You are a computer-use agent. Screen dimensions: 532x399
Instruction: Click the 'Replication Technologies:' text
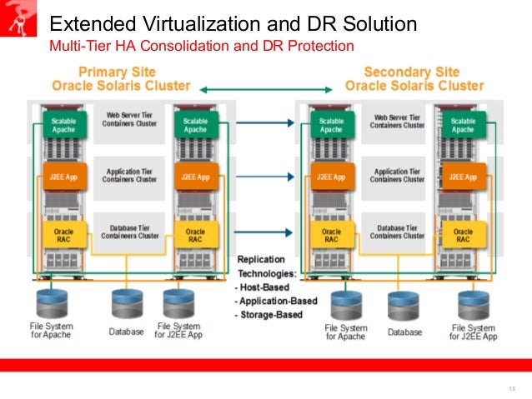[x=267, y=267]
